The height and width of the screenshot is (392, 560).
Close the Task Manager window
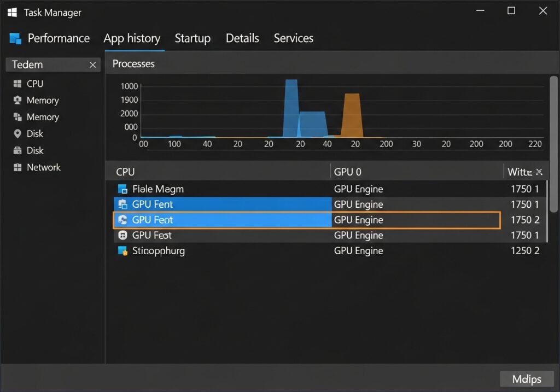click(543, 11)
